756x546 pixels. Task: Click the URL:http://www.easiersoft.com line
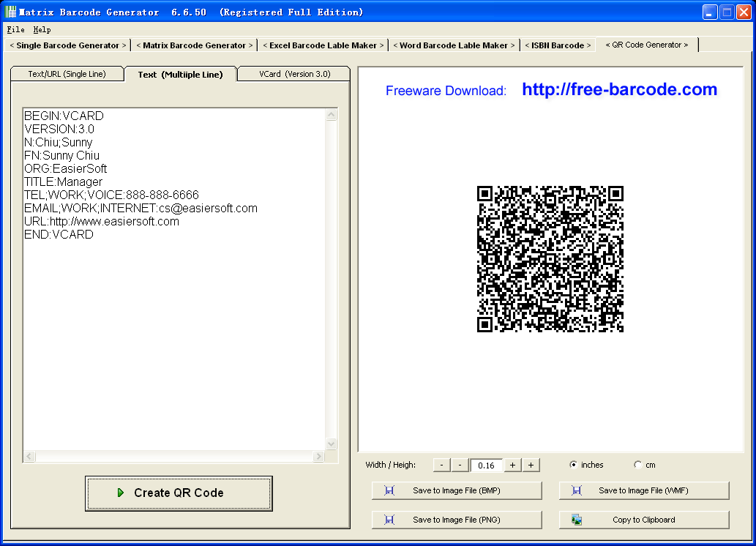(102, 221)
